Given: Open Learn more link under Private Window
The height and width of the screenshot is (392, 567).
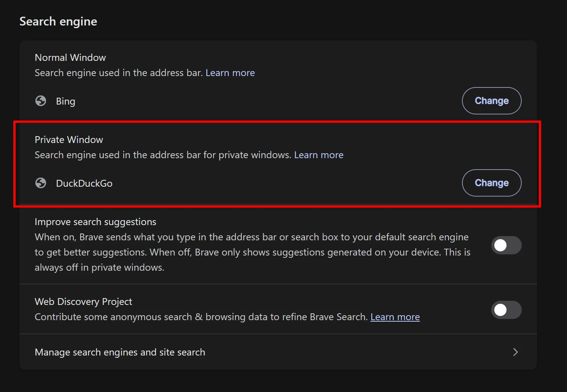Looking at the screenshot, I should [319, 155].
